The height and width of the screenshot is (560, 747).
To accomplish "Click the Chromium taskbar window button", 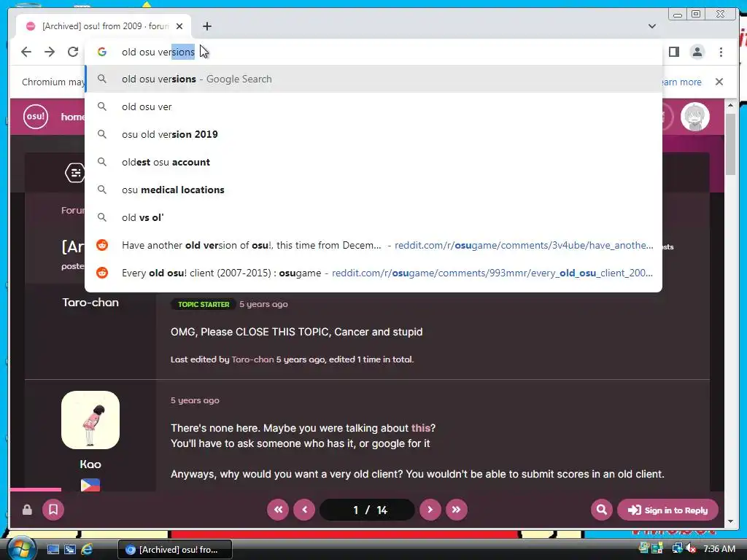I will 175,550.
